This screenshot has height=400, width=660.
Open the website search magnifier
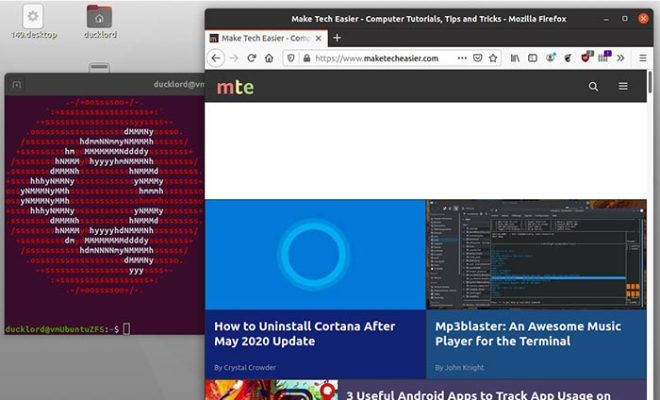click(x=593, y=87)
